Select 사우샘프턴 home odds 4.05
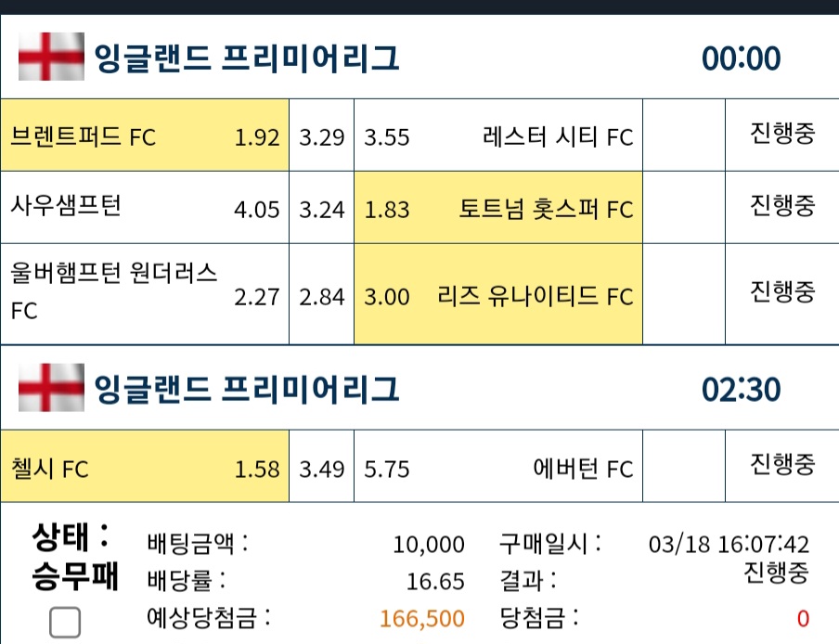 145,208
